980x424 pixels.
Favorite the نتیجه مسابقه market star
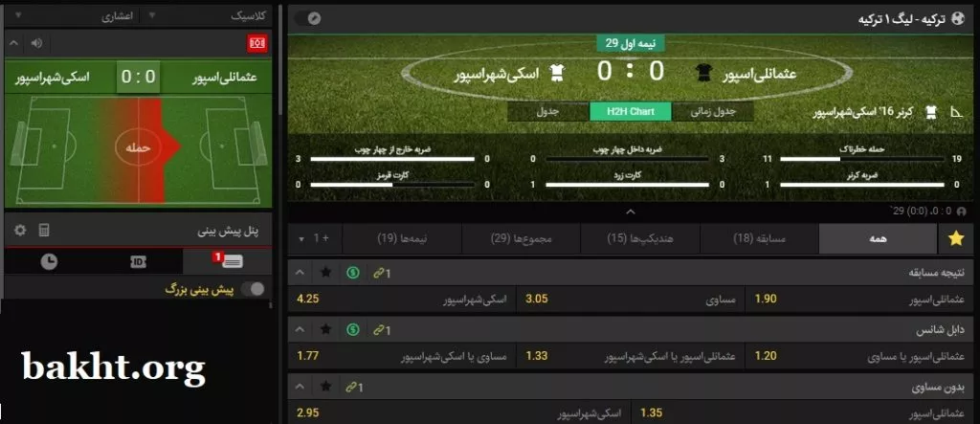point(325,273)
